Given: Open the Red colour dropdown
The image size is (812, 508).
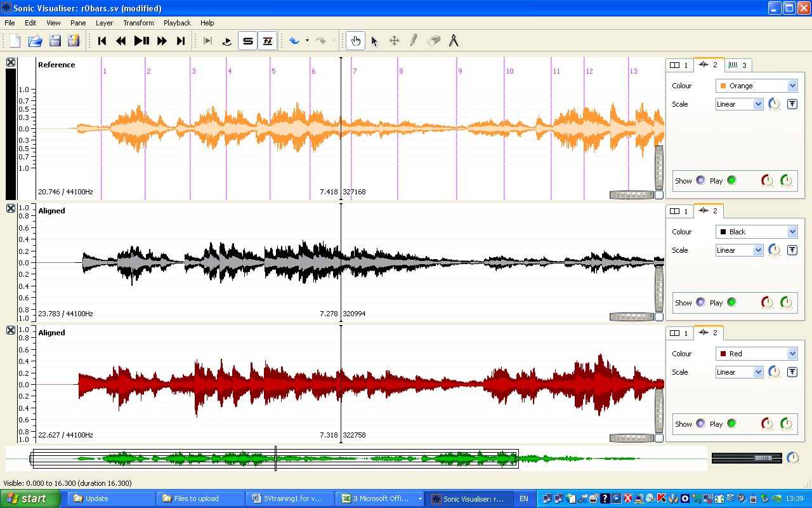Looking at the screenshot, I should pyautogui.click(x=756, y=354).
